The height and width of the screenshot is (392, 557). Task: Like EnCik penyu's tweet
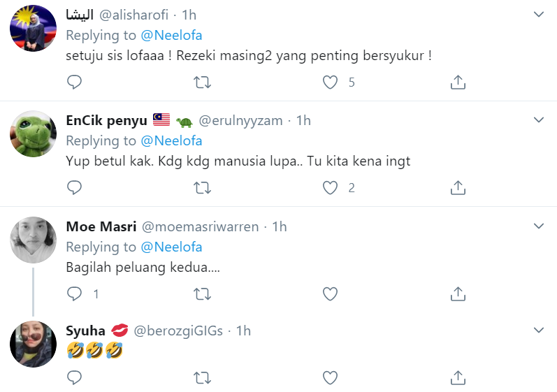[330, 187]
